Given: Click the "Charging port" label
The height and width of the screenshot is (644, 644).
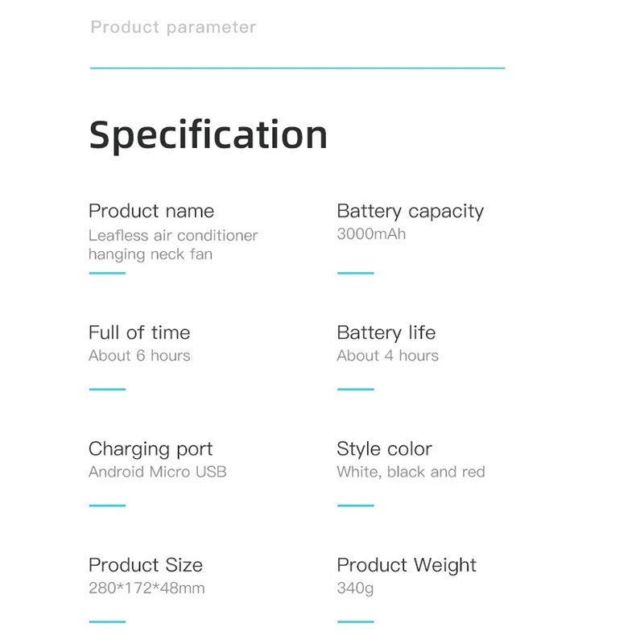Looking at the screenshot, I should point(151,449).
